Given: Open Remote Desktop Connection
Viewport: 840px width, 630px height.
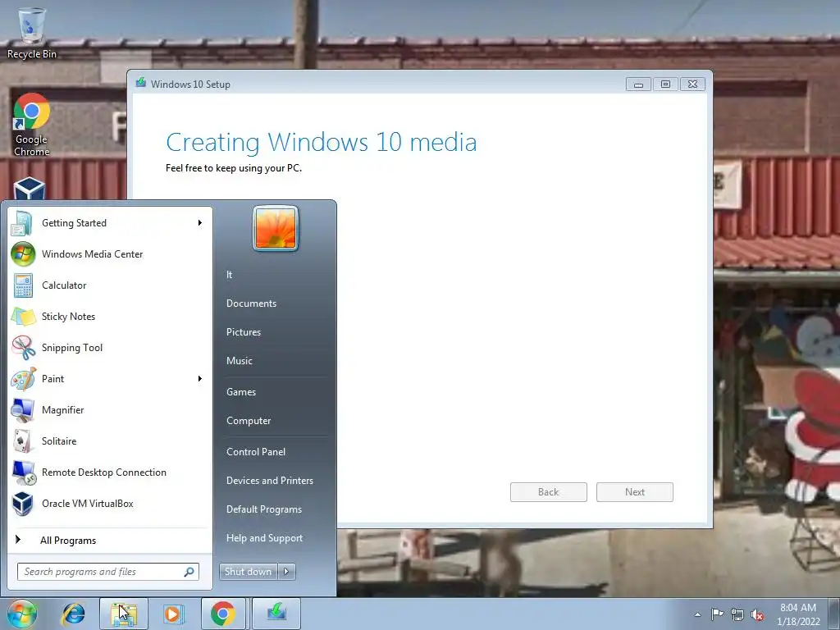Looking at the screenshot, I should coord(110,472).
